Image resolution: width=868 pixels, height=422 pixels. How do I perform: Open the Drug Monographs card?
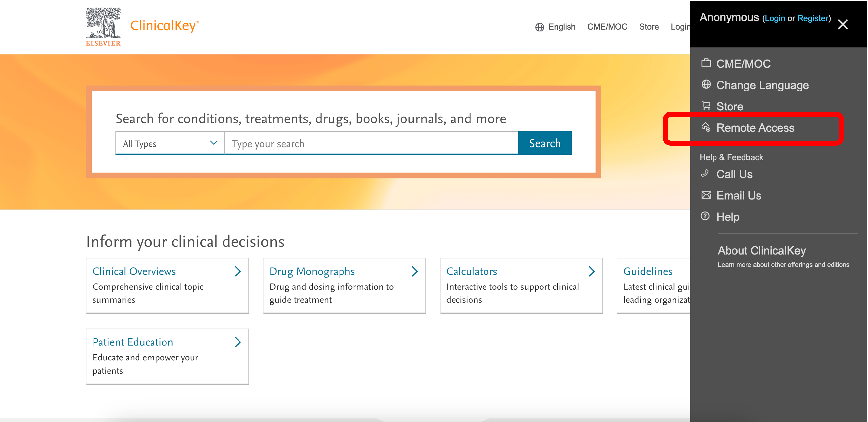point(344,286)
